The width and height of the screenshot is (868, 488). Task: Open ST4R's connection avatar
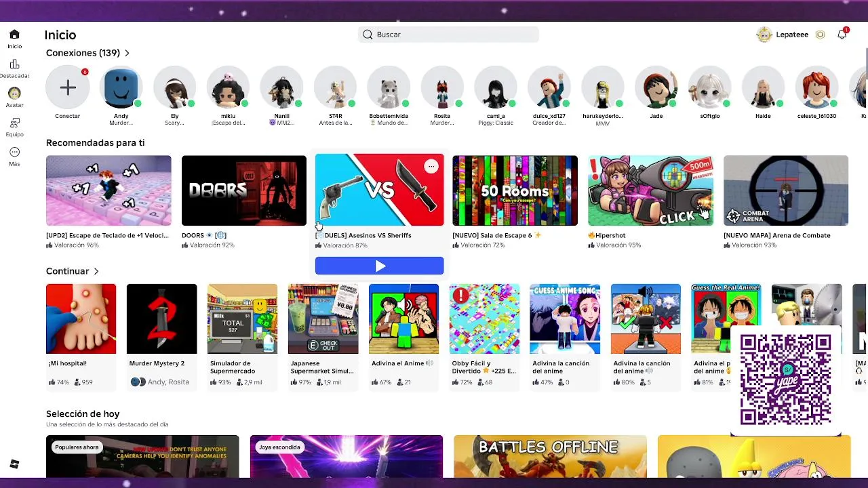(x=336, y=87)
